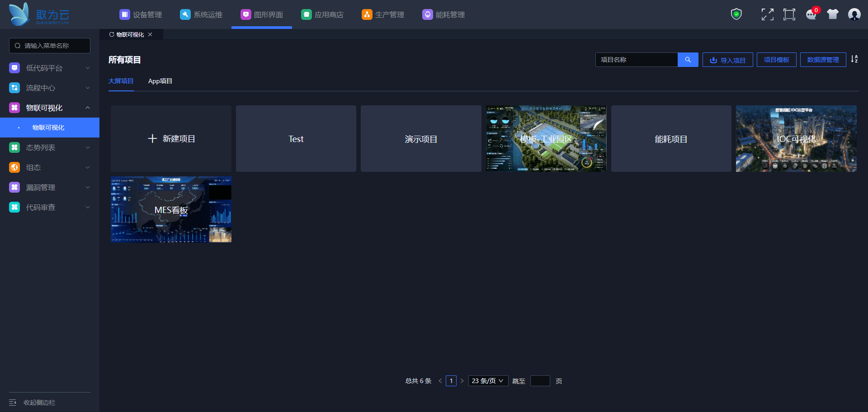Image resolution: width=868 pixels, height=412 pixels.
Task: Click the green security shield icon
Action: pyautogui.click(x=736, y=14)
